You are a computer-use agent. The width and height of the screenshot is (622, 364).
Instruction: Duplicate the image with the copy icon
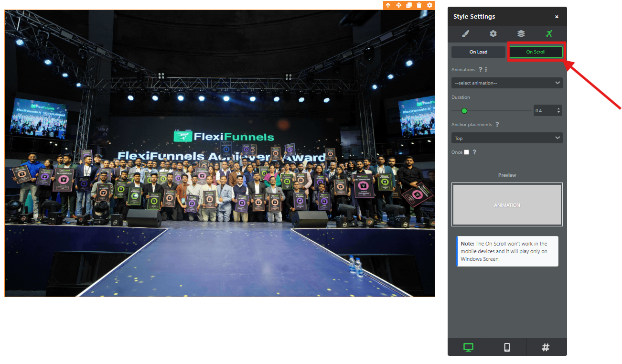[409, 5]
